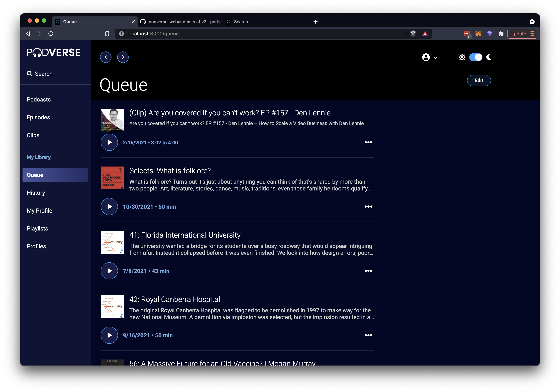Viewport: 560px width, 392px height.
Task: Open the Stuff You Should Know podcast artwork
Action: 112,178
